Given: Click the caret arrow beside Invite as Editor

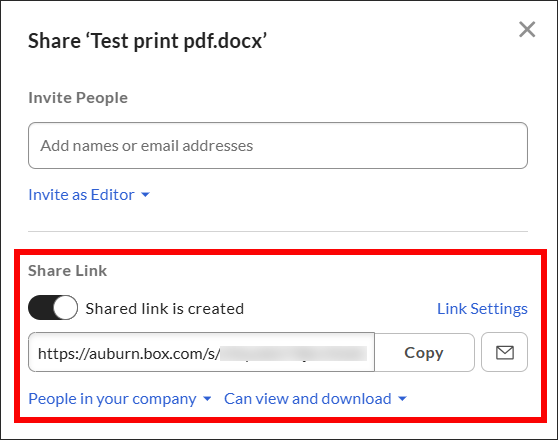Looking at the screenshot, I should (x=145, y=195).
